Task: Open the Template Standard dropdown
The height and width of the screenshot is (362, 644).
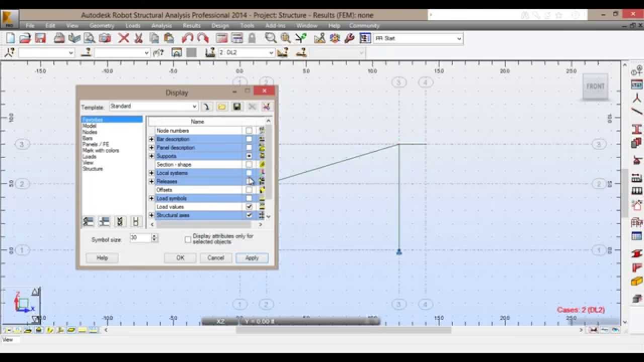Action: [x=195, y=107]
